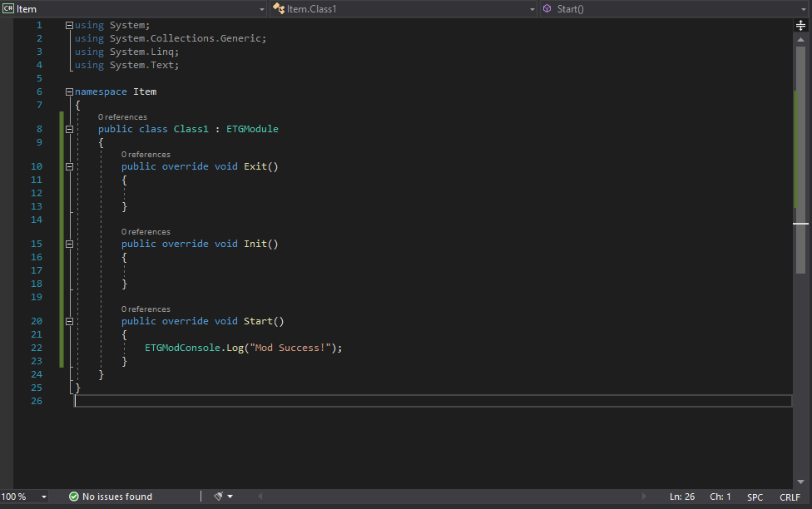Click the ETGModule base class name

(252, 129)
